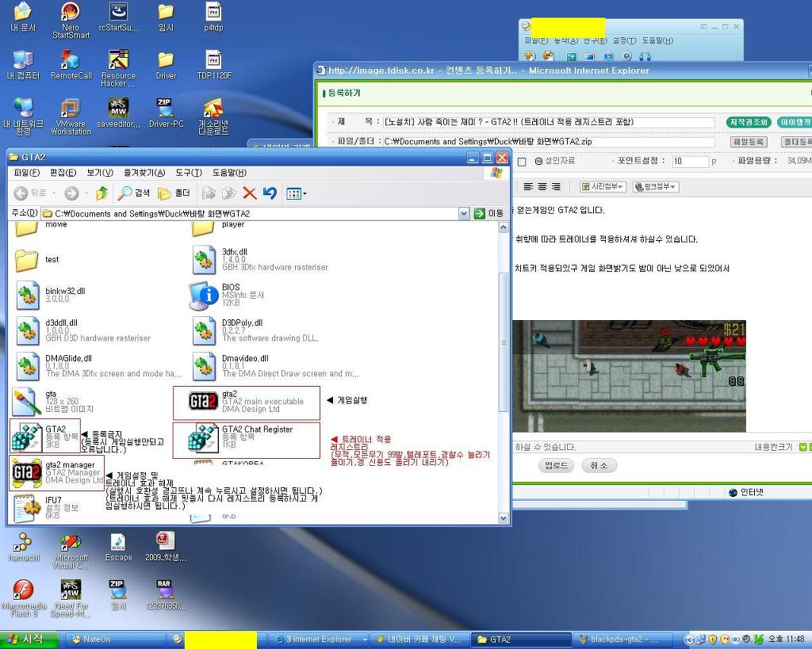Open the 도구(T) menu in GTA2 window
Image resolution: width=812 pixels, height=649 pixels.
(189, 172)
